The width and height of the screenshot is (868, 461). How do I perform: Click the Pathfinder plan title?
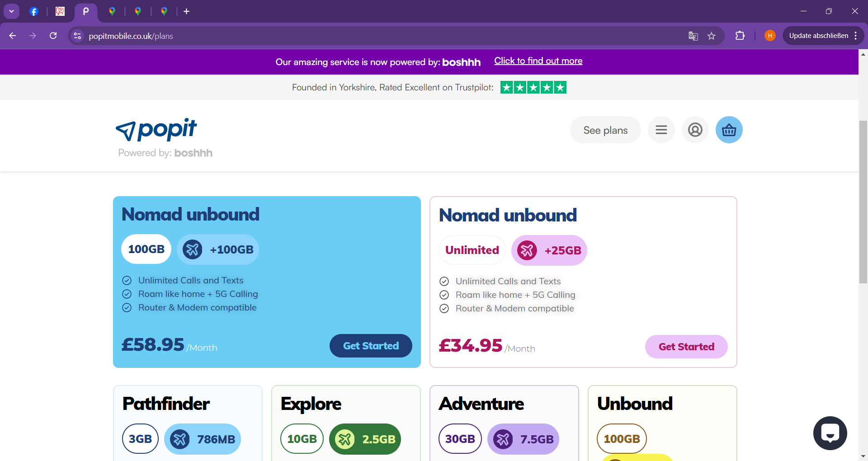[x=166, y=404]
